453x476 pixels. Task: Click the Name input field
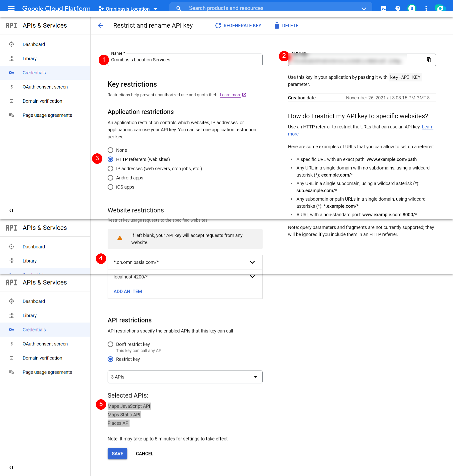pos(185,60)
